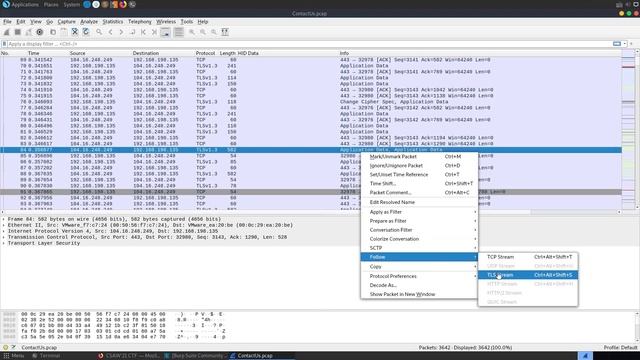
Task: Close this capture file with the X icon
Action: tap(75, 32)
